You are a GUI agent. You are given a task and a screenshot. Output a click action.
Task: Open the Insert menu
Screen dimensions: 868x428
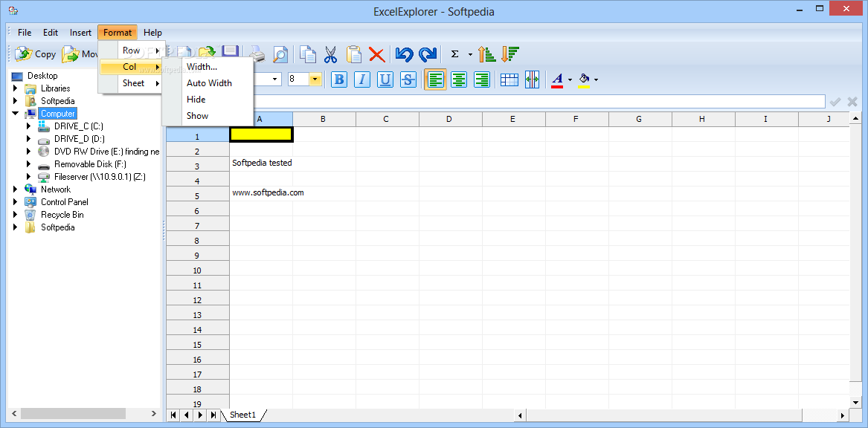pos(80,33)
